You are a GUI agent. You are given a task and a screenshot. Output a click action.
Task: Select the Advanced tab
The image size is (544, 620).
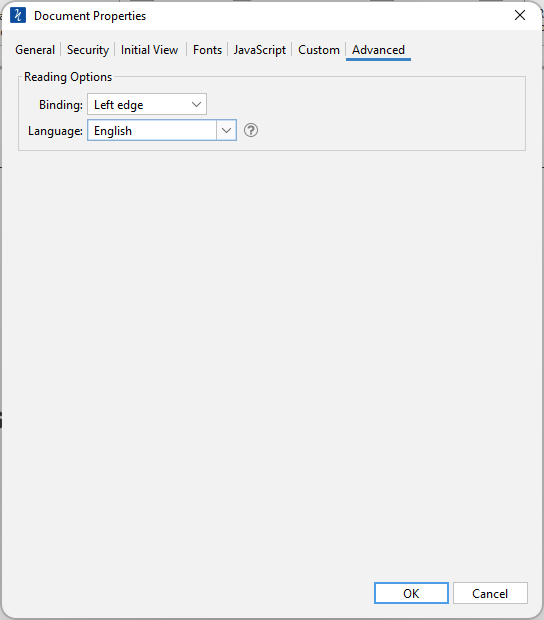(378, 50)
